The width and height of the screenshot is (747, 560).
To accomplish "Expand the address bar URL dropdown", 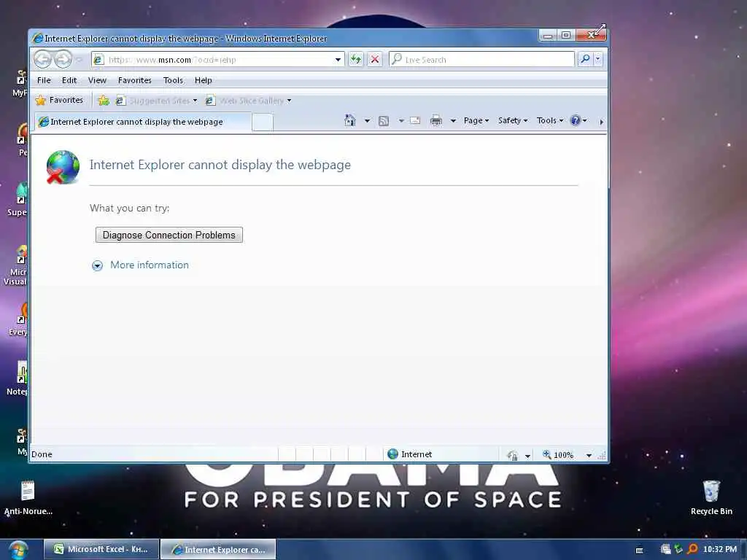I will pyautogui.click(x=338, y=60).
